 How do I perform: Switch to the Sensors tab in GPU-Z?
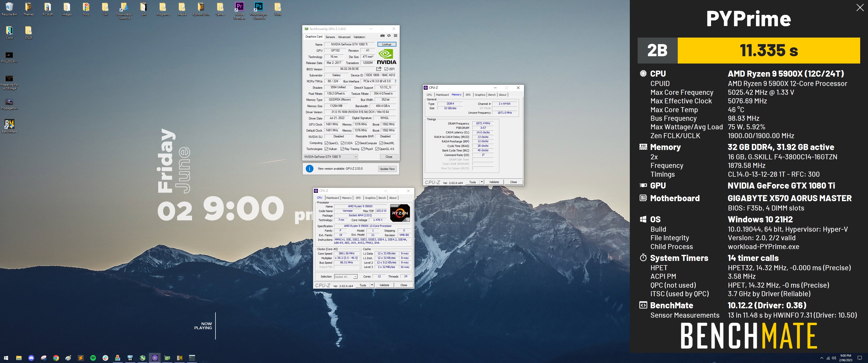point(330,37)
